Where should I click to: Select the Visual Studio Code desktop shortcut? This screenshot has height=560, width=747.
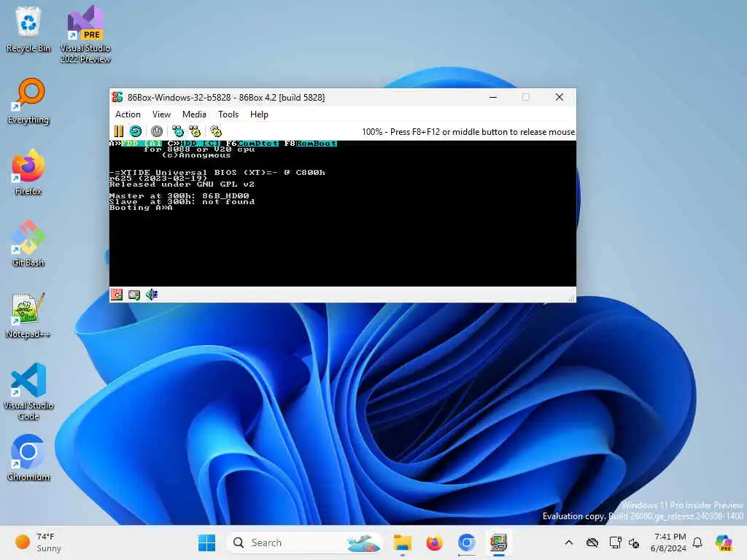point(28,392)
